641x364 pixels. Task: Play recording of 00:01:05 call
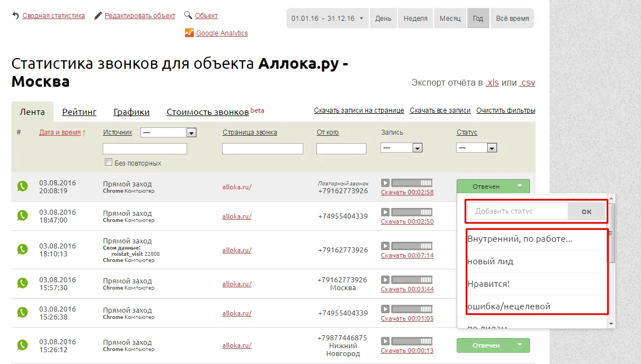[385, 309]
